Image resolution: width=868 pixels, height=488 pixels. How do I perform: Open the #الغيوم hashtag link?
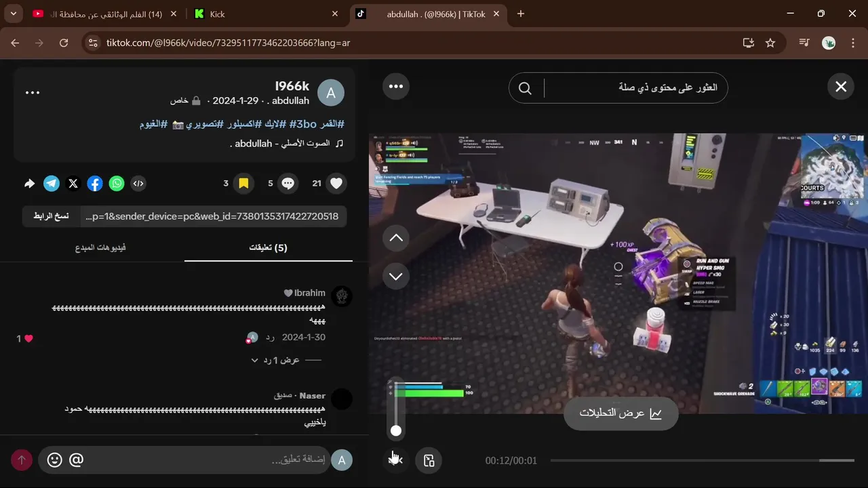154,124
